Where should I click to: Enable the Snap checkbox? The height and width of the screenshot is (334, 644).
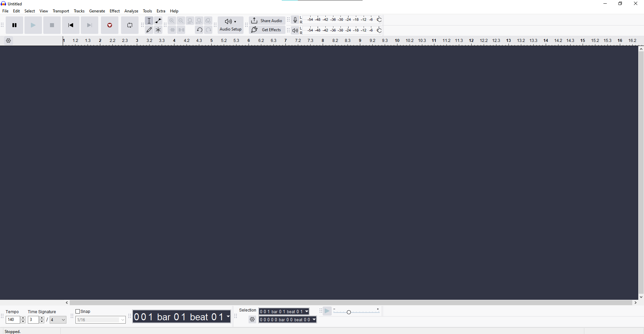click(78, 312)
